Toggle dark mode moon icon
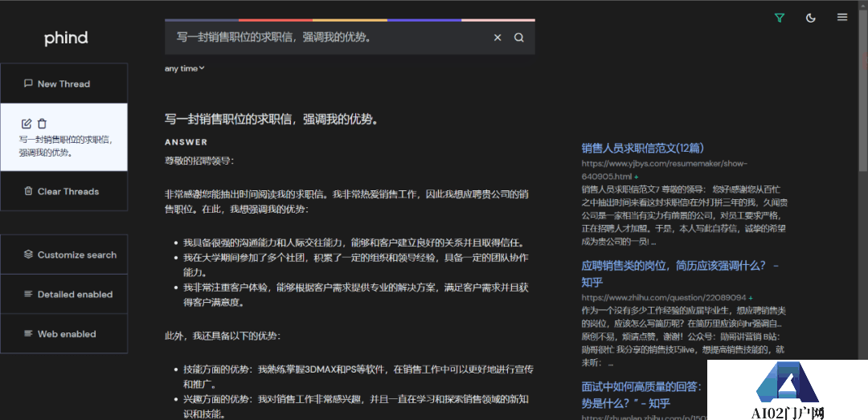Viewport: 868px width, 420px height. tap(811, 18)
